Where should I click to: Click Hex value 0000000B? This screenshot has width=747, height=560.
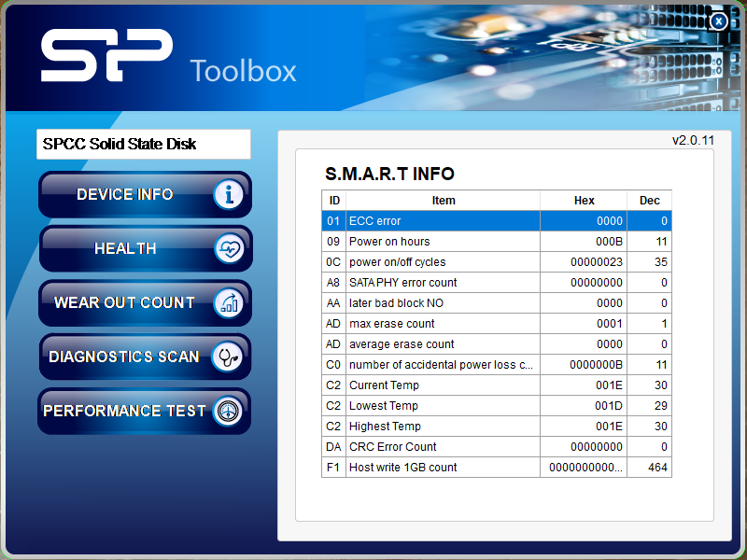(x=596, y=365)
